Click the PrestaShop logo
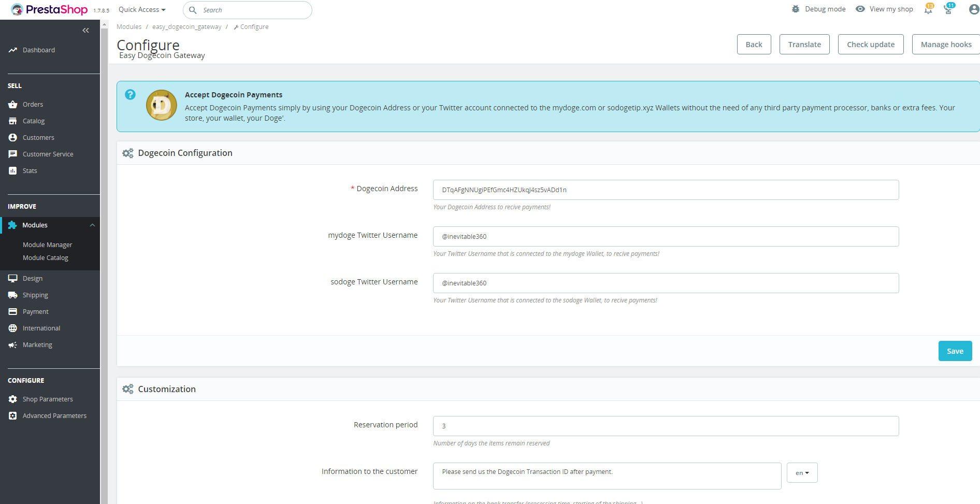Viewport: 980px width, 504px height. point(49,9)
